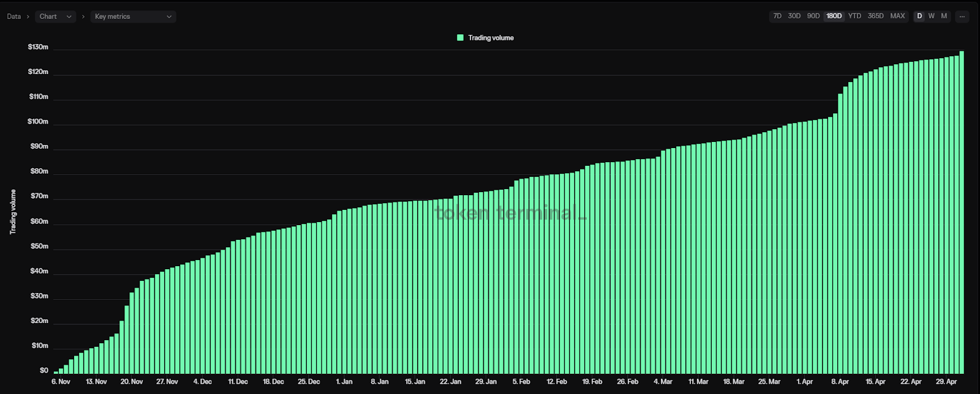Expand the Chart dropdown chevron
Image resolution: width=980 pixels, height=394 pixels.
[69, 17]
